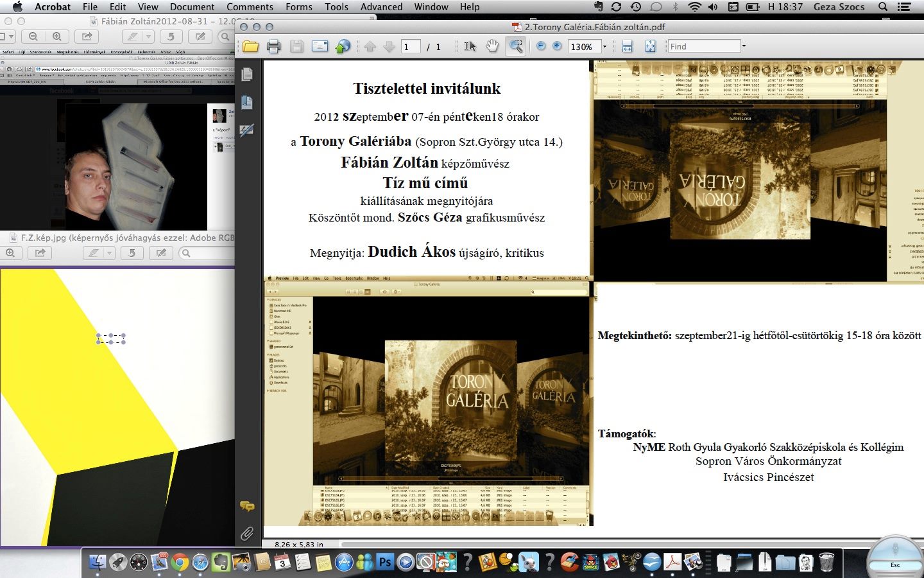Click the volume icon in menu bar
This screenshot has height=578, width=924.
pyautogui.click(x=713, y=6)
